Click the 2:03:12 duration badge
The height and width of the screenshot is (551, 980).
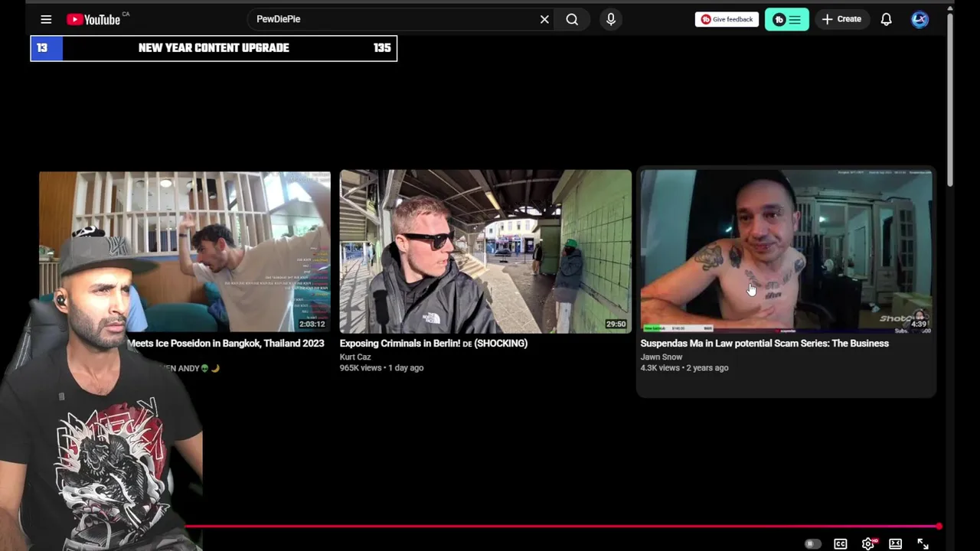tap(312, 324)
